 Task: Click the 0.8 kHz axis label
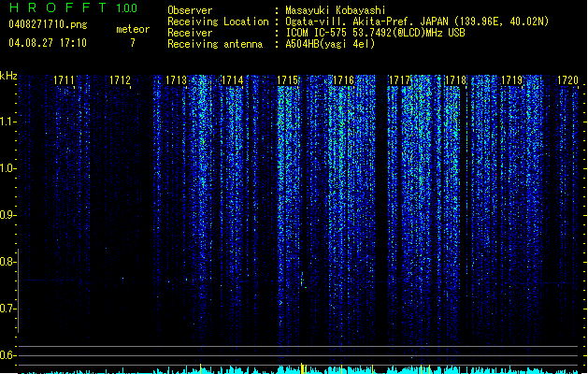coord(7,262)
